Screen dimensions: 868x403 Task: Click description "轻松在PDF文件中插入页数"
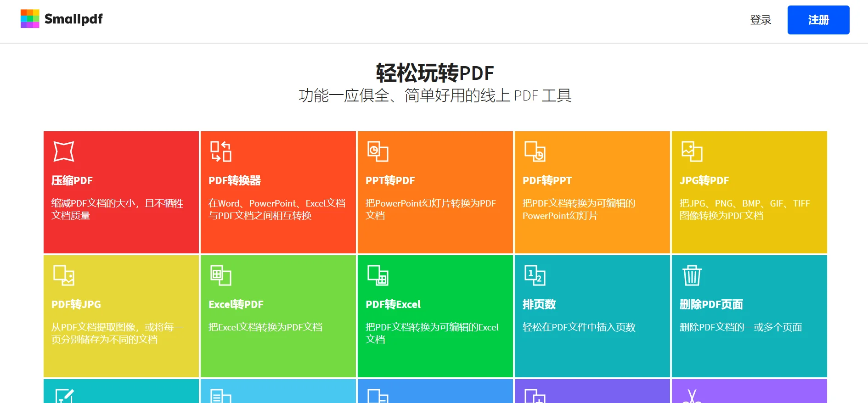[579, 327]
